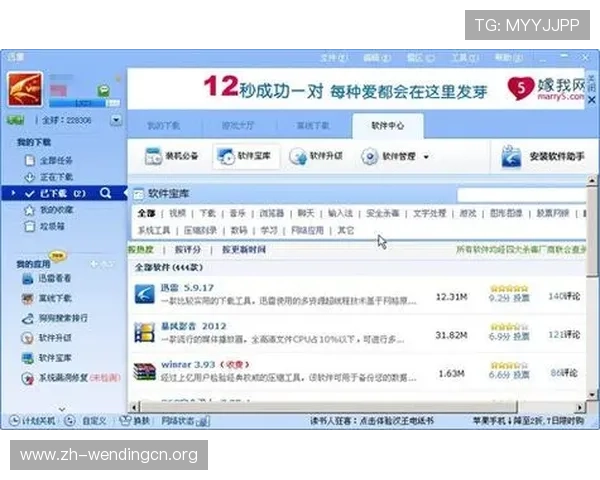Open 软件升级 in 我的应用 list

coord(47,338)
